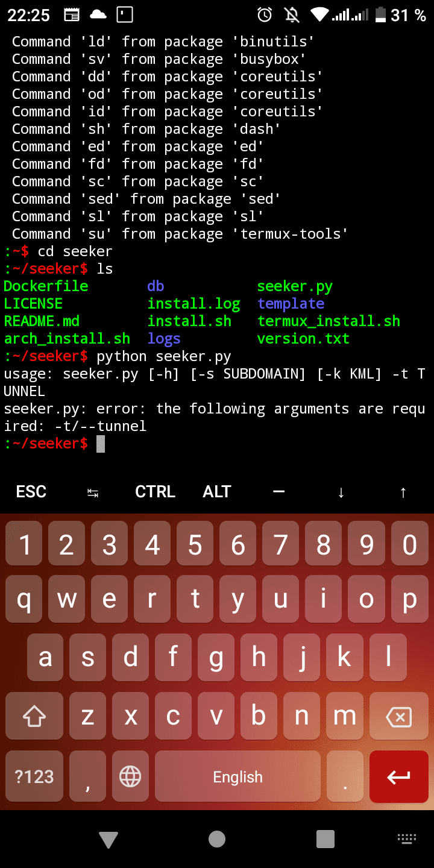Tap the 'logs' directory name

[x=164, y=339]
